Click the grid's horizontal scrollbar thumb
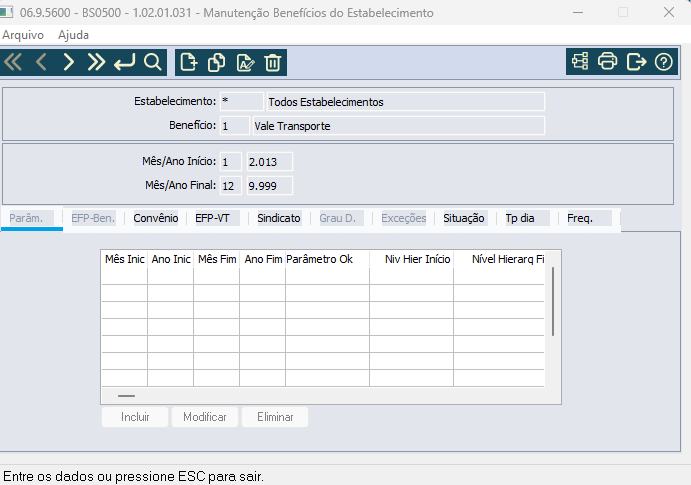 pyautogui.click(x=126, y=396)
